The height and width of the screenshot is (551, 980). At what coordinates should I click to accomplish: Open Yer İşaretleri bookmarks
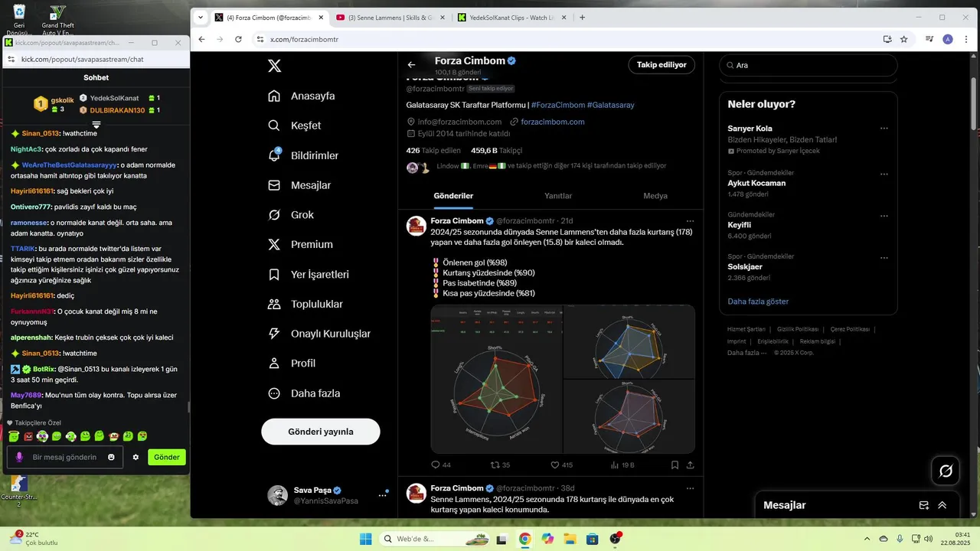pos(309,274)
